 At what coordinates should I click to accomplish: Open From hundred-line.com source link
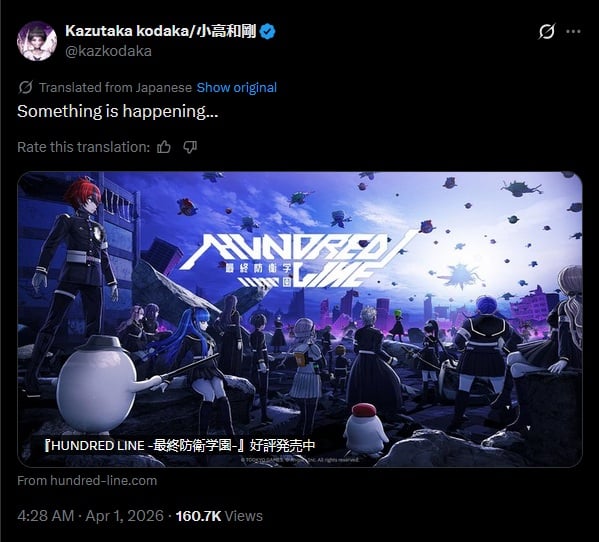tap(87, 481)
